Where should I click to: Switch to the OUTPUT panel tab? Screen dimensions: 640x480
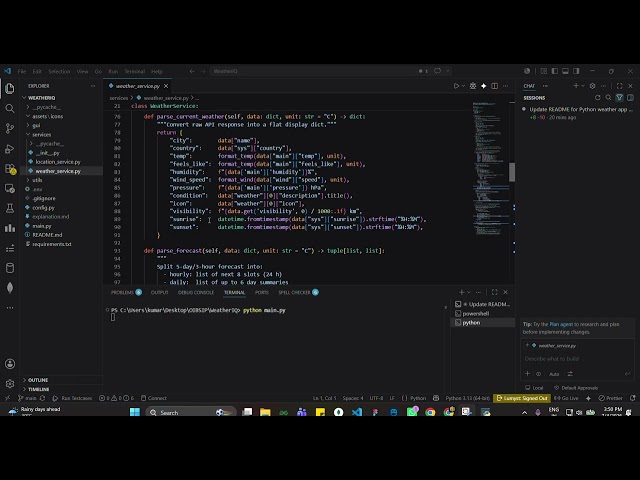[160, 292]
